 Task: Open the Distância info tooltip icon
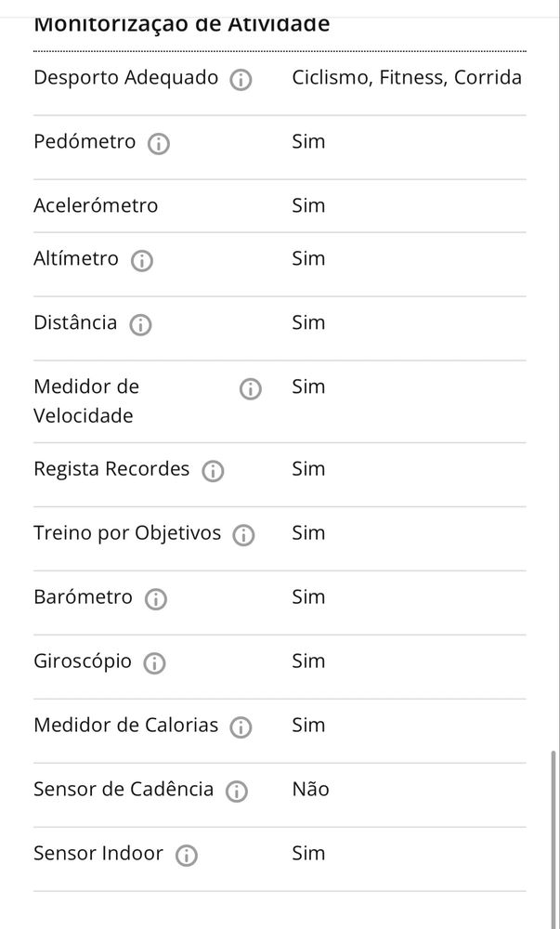140,324
